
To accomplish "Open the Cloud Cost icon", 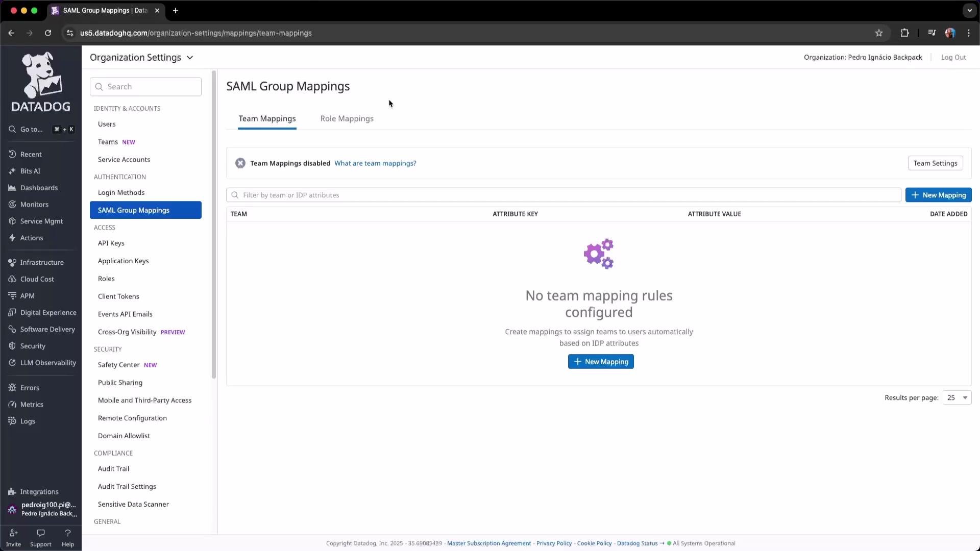I will (12, 279).
